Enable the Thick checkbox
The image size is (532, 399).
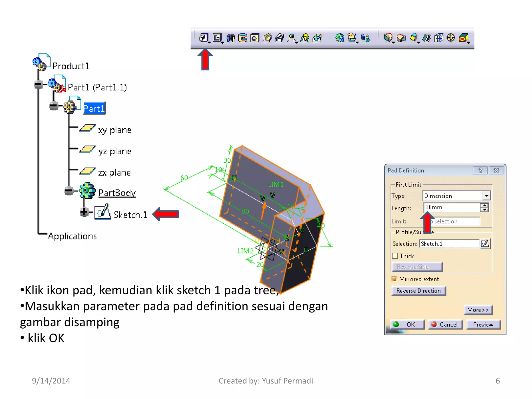coord(395,256)
